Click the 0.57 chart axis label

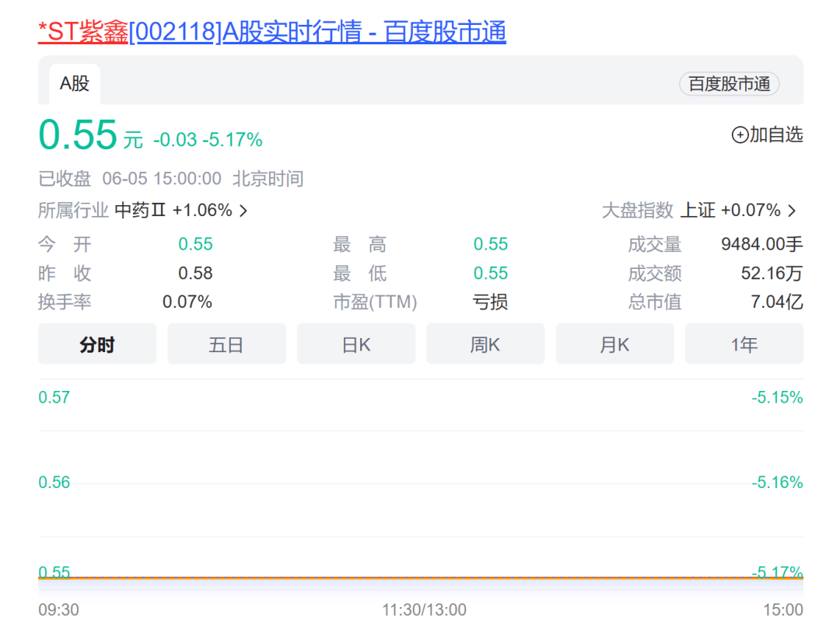(54, 397)
